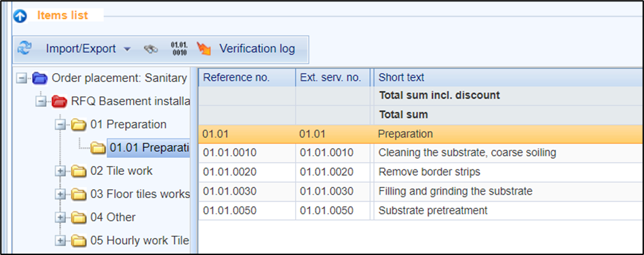Screen dimensions: 644x255
Task: Click the refresh icon in toolbar
Action: (x=24, y=49)
